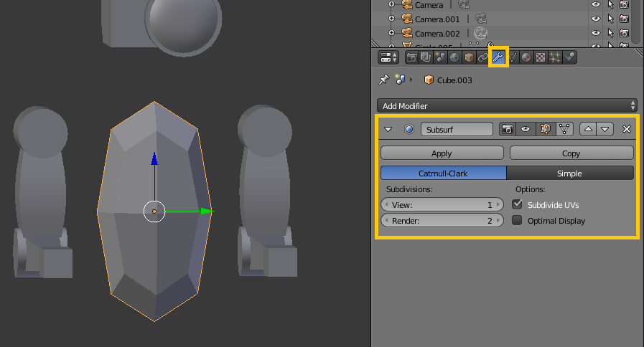
Task: Open the Texture properties tab
Action: 541,57
